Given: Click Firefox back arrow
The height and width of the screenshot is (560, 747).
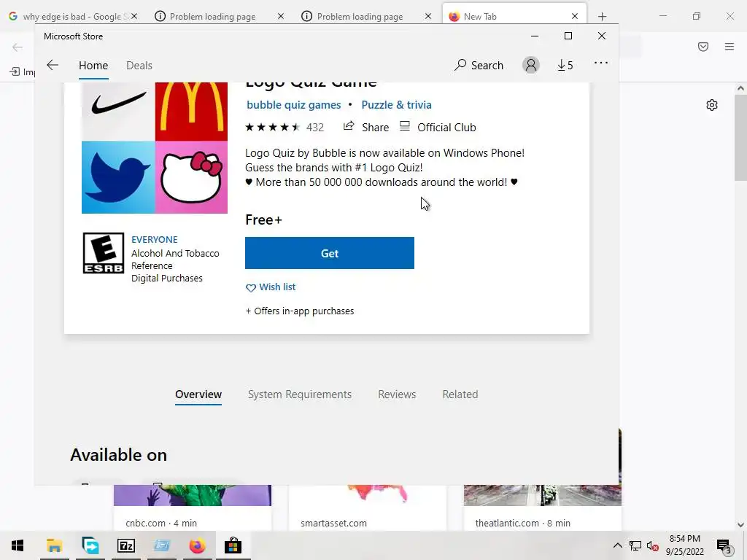Looking at the screenshot, I should pyautogui.click(x=18, y=47).
